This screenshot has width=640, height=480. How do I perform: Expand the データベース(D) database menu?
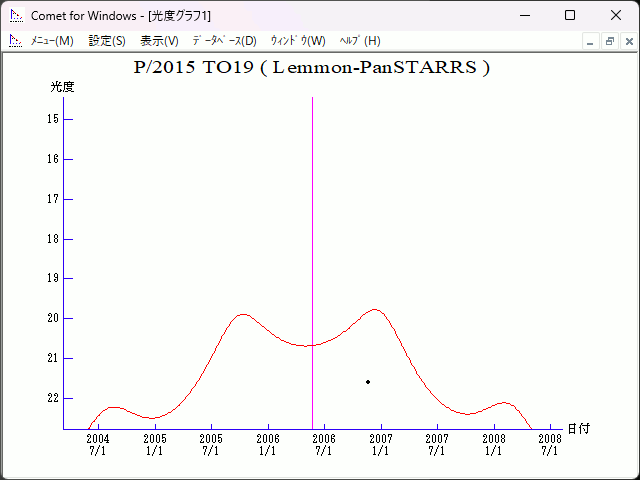[224, 41]
